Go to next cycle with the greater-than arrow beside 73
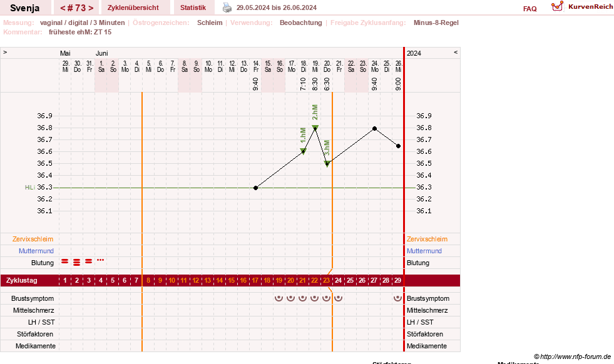Viewport: 614px width, 364px height. point(91,8)
